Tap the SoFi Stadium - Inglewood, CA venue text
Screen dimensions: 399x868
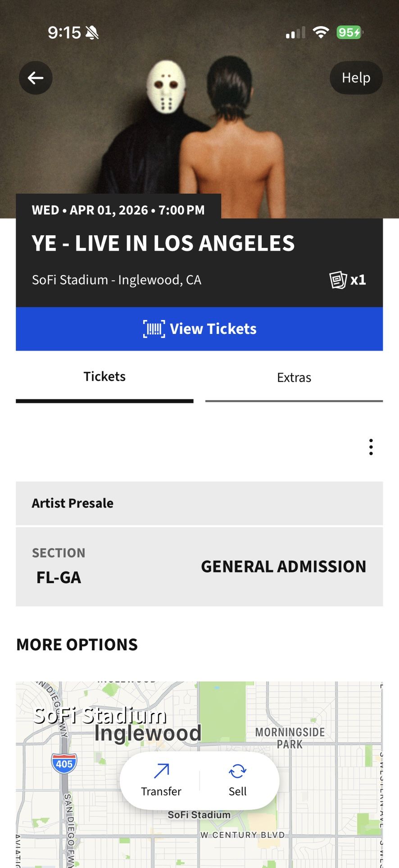(x=117, y=280)
